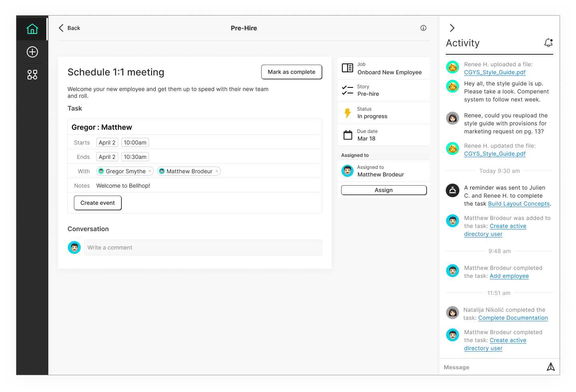Click the Status lightning bolt icon
Image resolution: width=576 pixels, height=392 pixels.
coord(348,113)
